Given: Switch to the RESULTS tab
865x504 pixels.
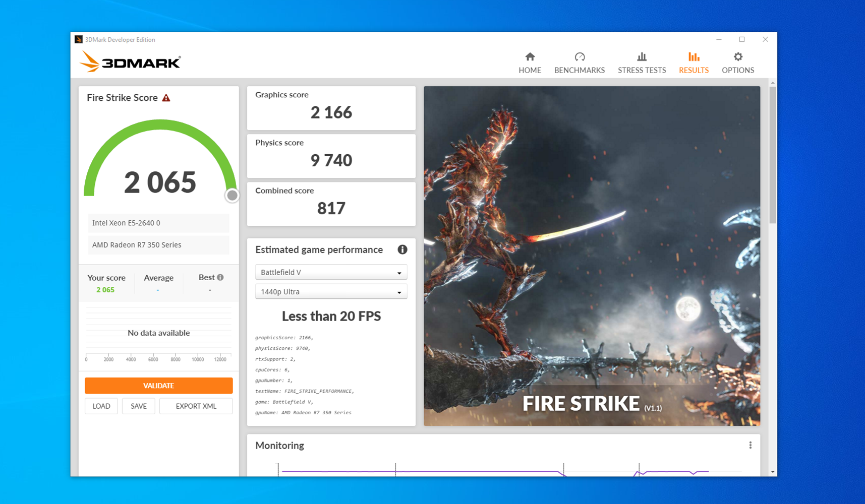Looking at the screenshot, I should [694, 63].
